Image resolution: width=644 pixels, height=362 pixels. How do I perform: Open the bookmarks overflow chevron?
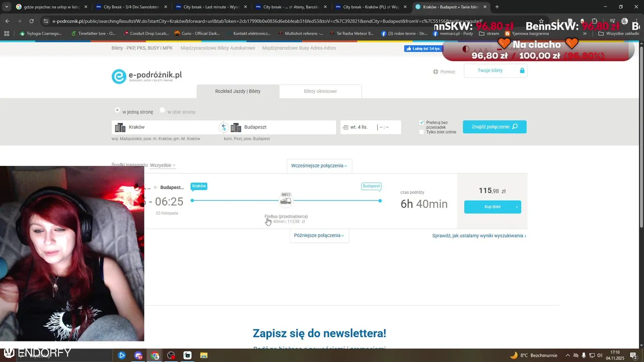[x=585, y=34]
